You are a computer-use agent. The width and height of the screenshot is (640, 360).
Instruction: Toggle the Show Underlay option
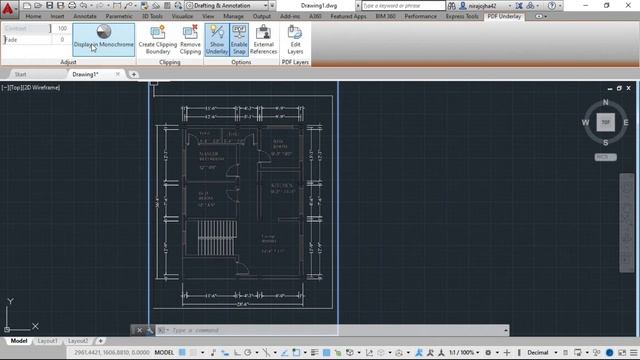click(x=217, y=40)
